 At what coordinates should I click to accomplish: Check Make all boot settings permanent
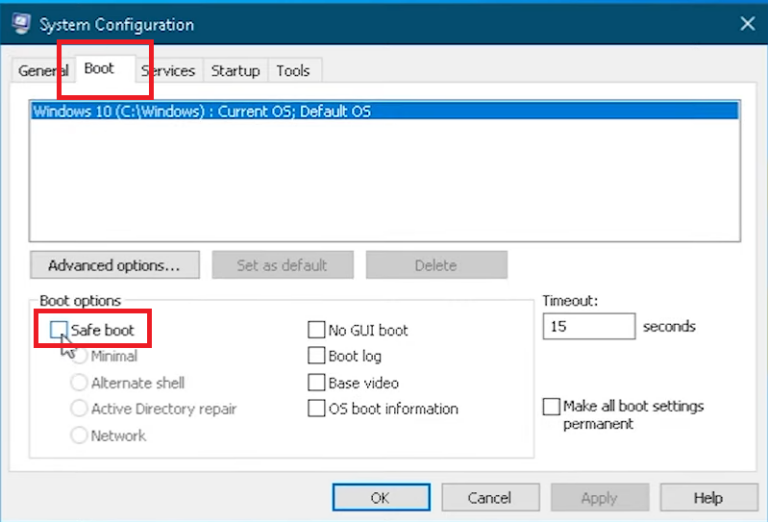(552, 406)
